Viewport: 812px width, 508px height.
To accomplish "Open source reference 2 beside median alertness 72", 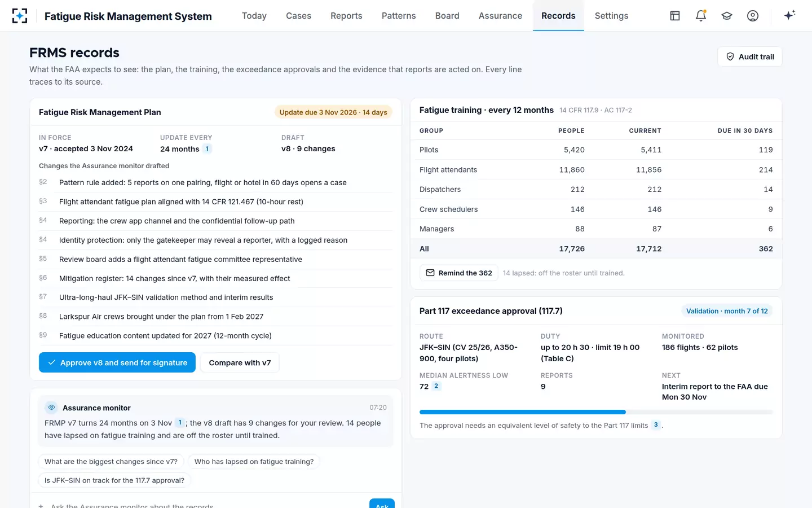I will click(436, 386).
